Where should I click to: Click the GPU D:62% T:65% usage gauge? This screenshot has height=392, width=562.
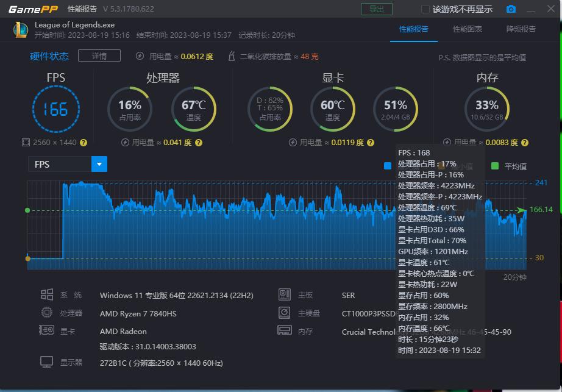click(x=270, y=109)
